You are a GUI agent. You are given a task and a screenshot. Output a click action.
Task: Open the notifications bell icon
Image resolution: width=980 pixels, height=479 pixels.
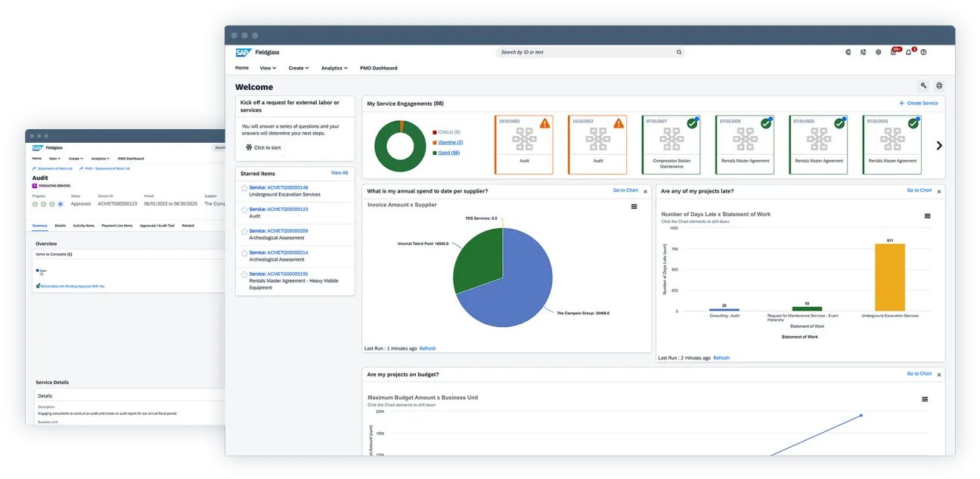pyautogui.click(x=909, y=52)
